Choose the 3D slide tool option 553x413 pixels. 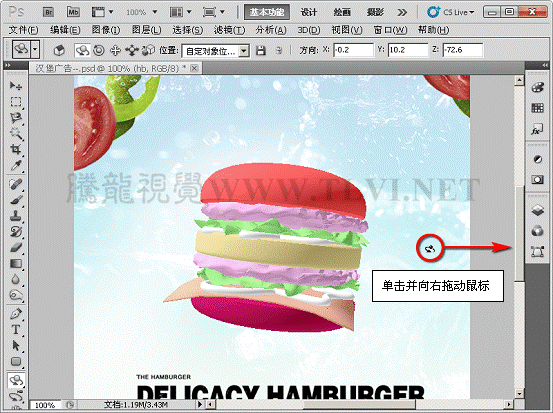[132, 50]
